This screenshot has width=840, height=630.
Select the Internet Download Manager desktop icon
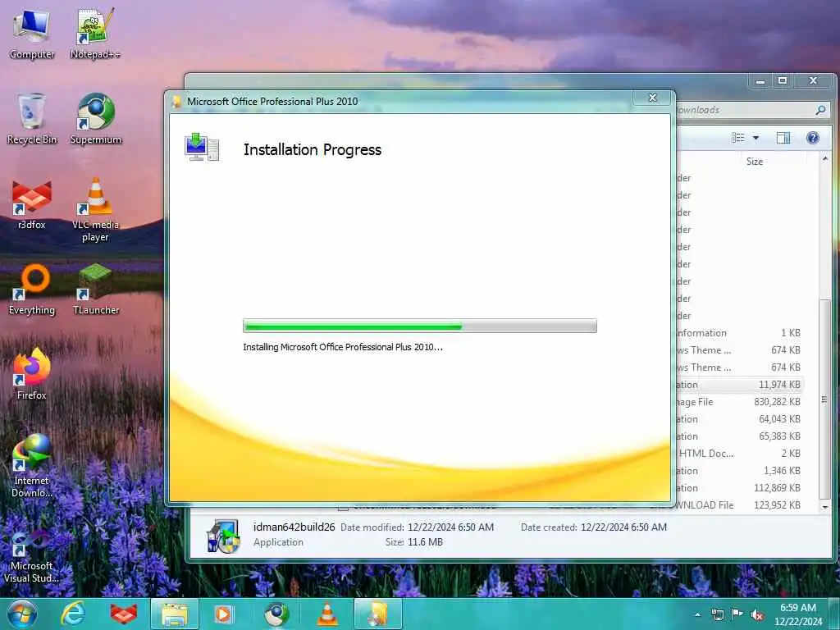[x=32, y=466]
